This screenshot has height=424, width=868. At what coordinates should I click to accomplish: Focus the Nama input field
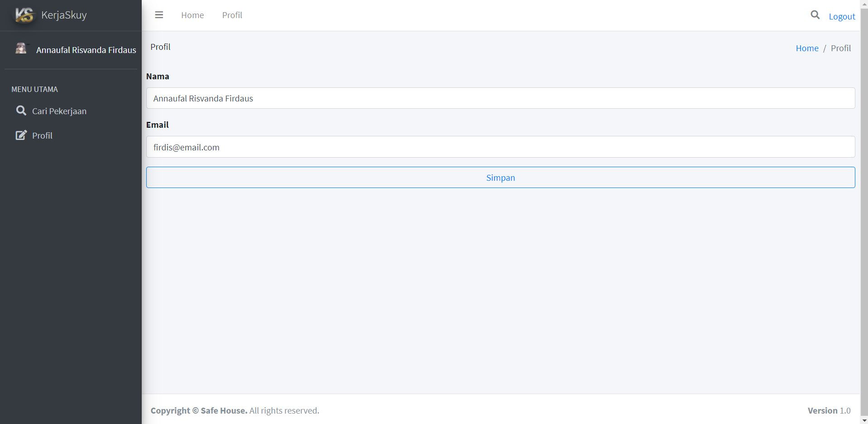point(500,98)
